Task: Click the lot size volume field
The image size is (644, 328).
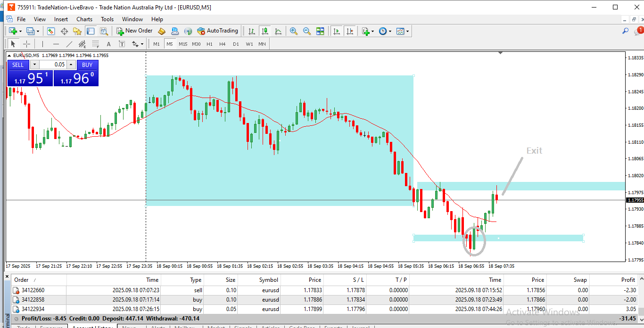Action: point(53,65)
